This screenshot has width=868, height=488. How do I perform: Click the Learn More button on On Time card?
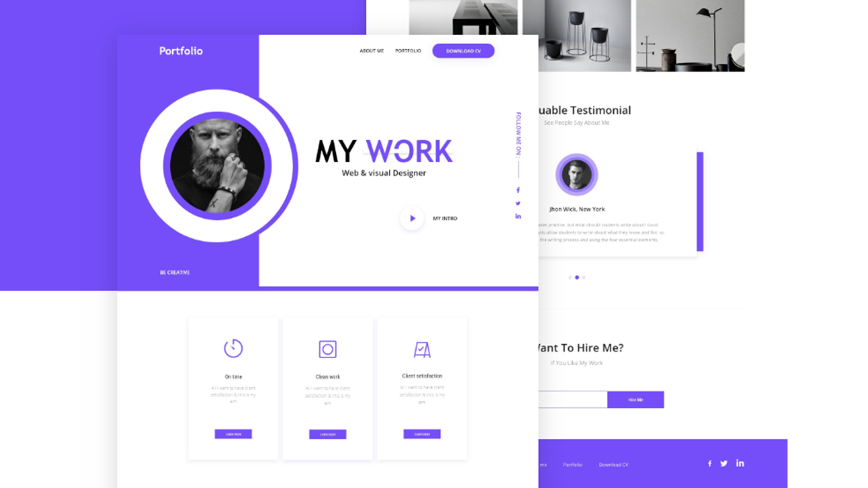pyautogui.click(x=233, y=434)
